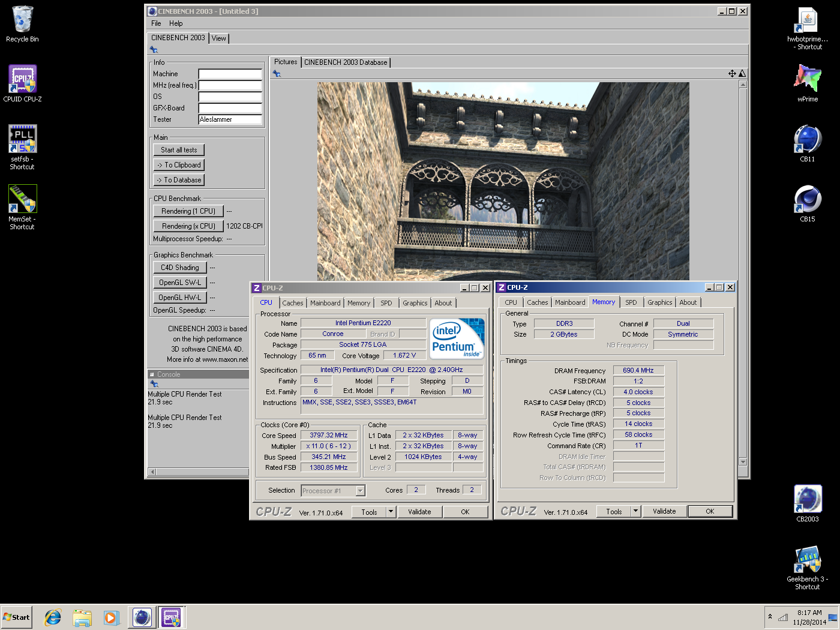This screenshot has height=630, width=840.
Task: Click the network signal tray icon
Action: click(x=783, y=617)
